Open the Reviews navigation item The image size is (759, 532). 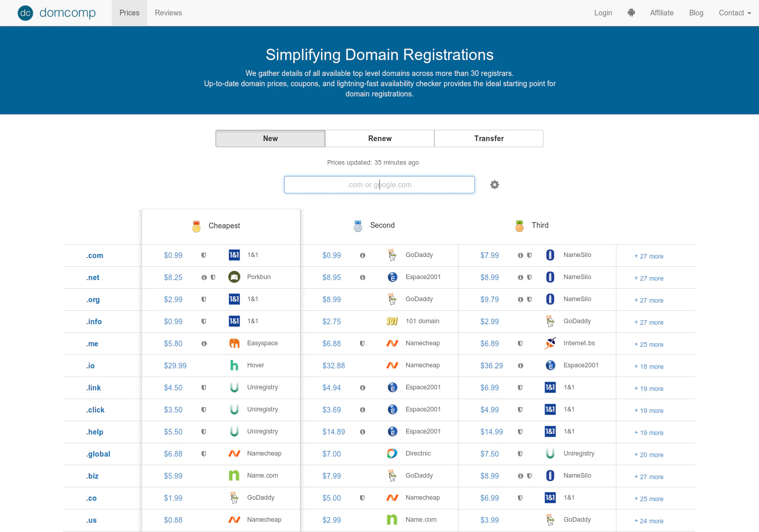click(168, 13)
